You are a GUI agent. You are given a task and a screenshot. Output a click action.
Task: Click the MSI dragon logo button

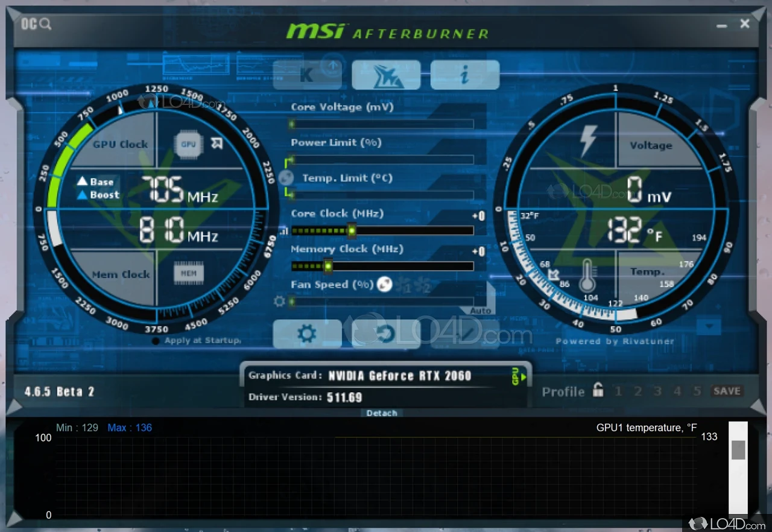(x=386, y=75)
